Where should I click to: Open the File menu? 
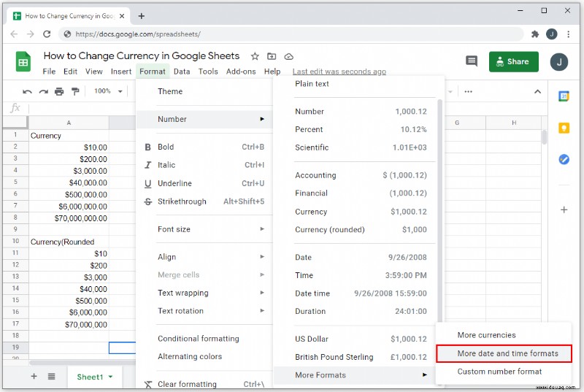pyautogui.click(x=49, y=72)
